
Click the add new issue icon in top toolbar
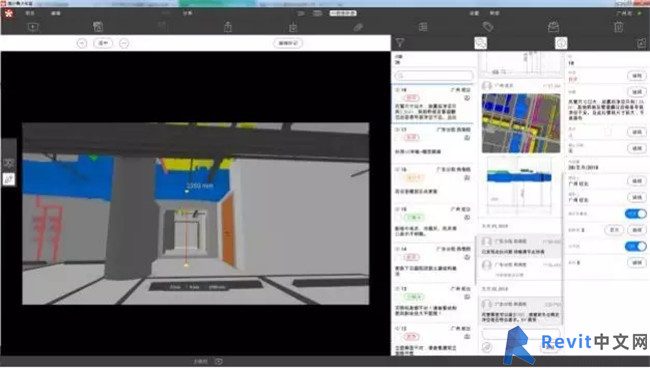coord(33,27)
